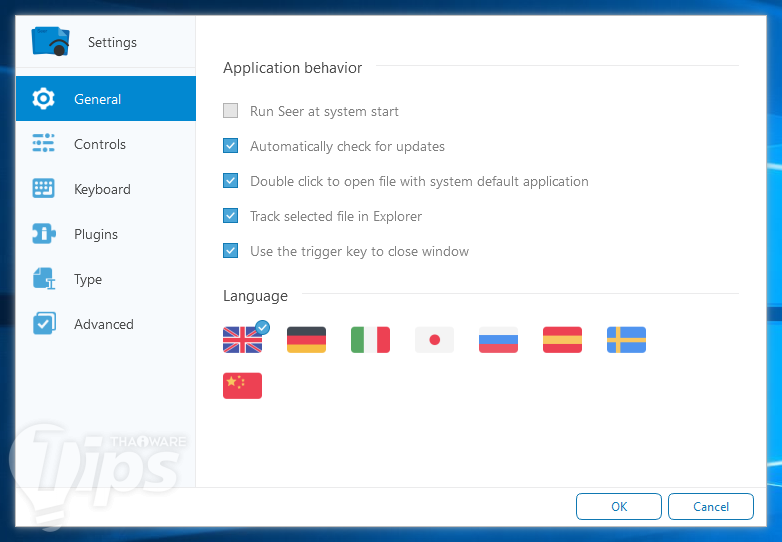
Task: Disable Track selected file in Explorer
Action: 230,215
